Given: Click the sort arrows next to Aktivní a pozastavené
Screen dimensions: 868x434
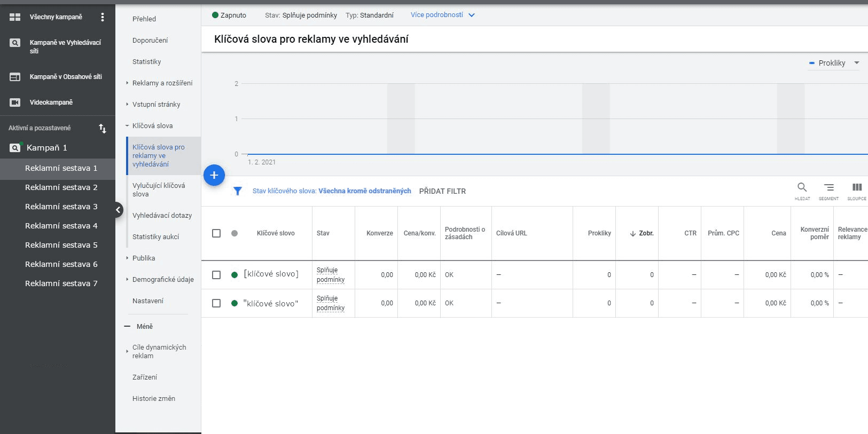Looking at the screenshot, I should point(103,129).
